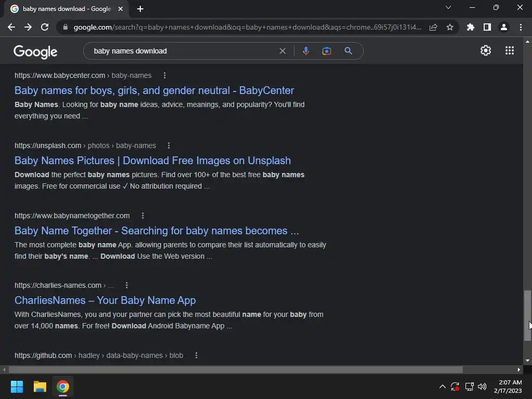
Task: Open options for charlies-names.com result
Action: [x=127, y=285]
